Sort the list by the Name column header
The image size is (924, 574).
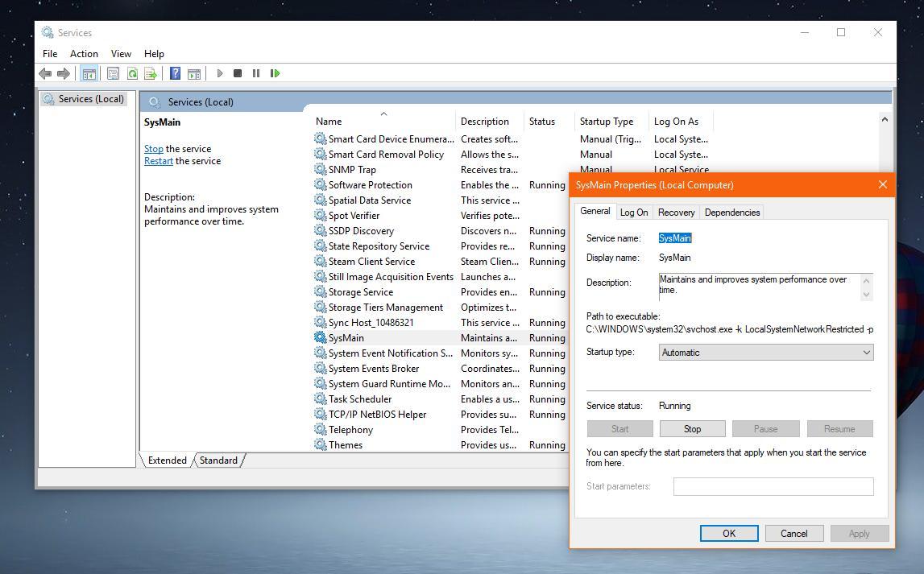coord(383,122)
